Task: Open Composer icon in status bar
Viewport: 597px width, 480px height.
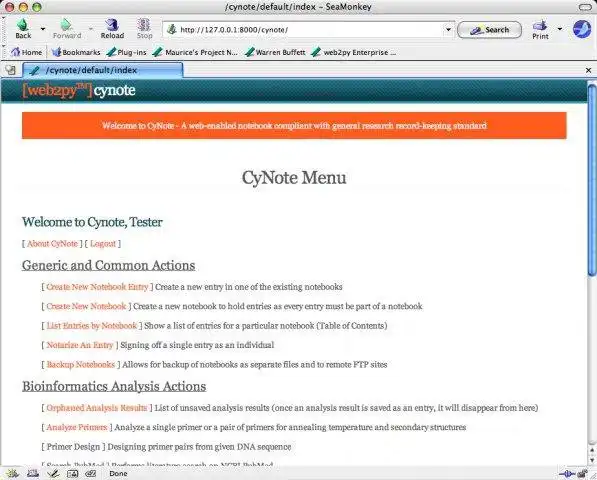Action: (53, 474)
